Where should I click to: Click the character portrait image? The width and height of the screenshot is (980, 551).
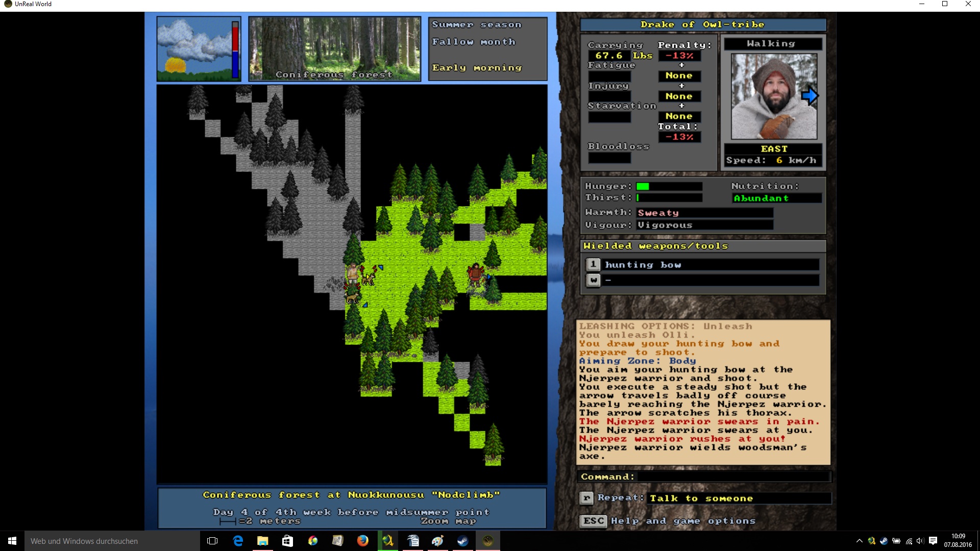point(774,97)
